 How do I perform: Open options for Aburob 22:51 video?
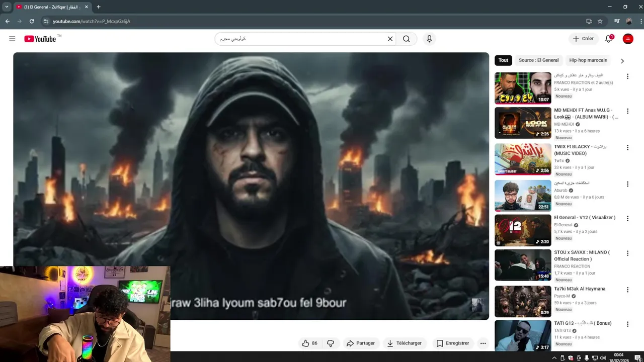click(x=627, y=184)
